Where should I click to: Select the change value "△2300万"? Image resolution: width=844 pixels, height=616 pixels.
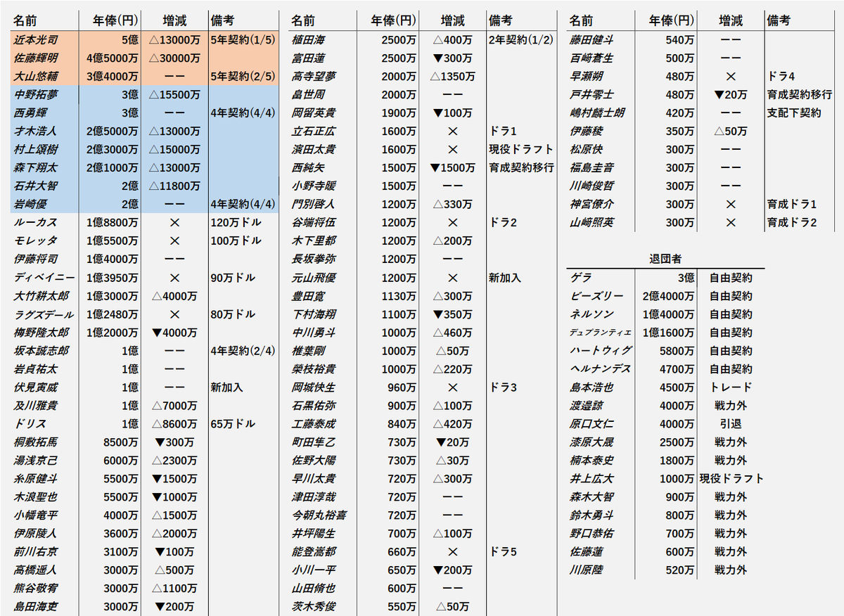[x=174, y=461]
